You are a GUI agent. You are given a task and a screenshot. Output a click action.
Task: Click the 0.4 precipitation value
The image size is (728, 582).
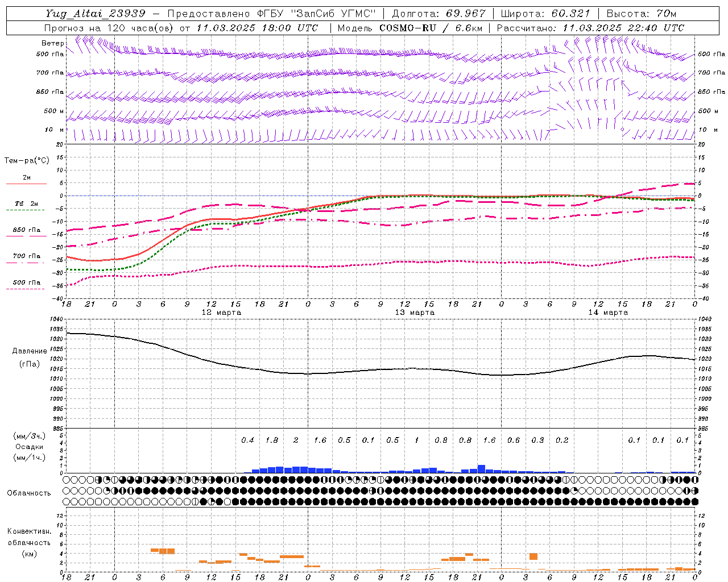click(x=247, y=440)
